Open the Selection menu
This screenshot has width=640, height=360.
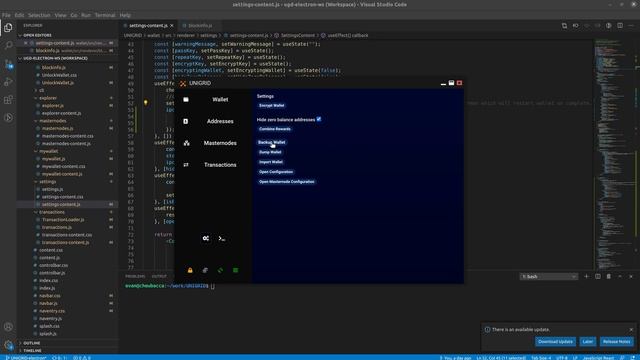pyautogui.click(x=39, y=15)
